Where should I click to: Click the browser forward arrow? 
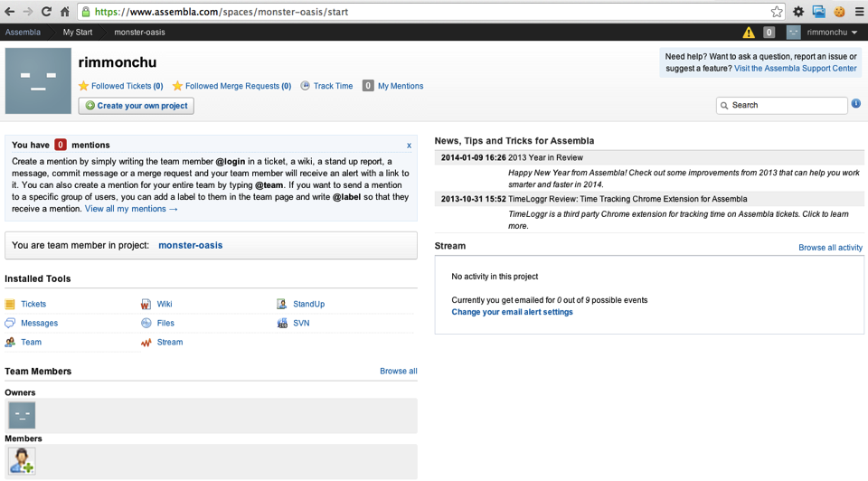[28, 12]
